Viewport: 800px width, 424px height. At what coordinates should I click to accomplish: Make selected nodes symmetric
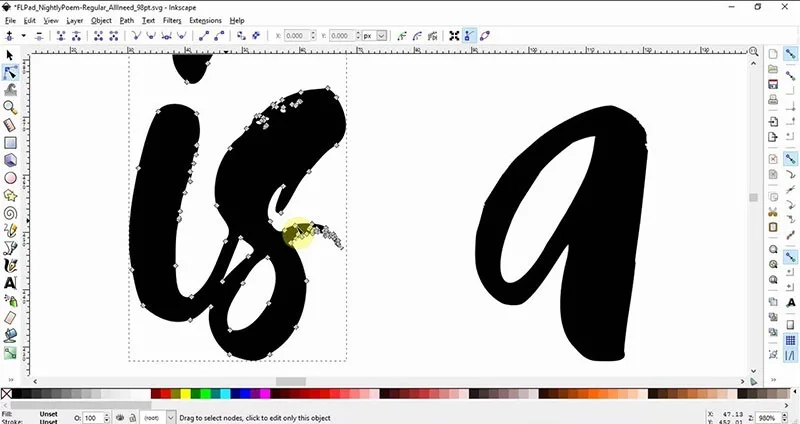[x=166, y=36]
